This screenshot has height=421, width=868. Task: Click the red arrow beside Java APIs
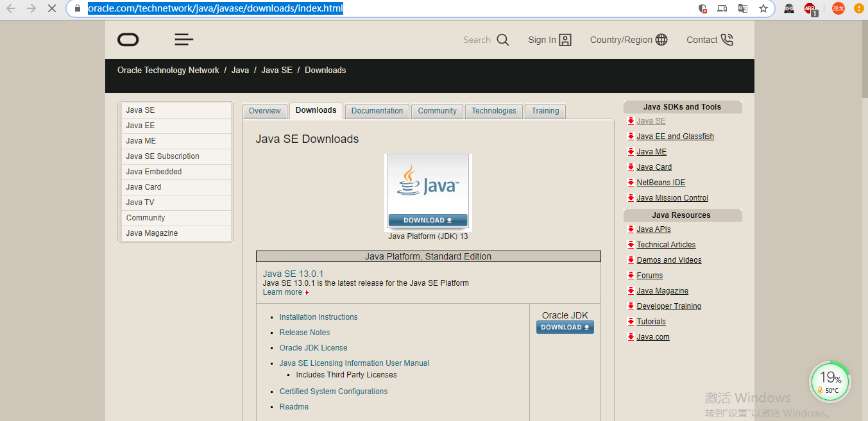[x=631, y=229]
